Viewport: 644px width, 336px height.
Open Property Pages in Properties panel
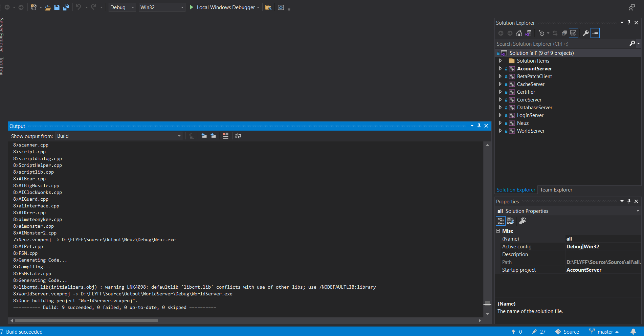522,221
